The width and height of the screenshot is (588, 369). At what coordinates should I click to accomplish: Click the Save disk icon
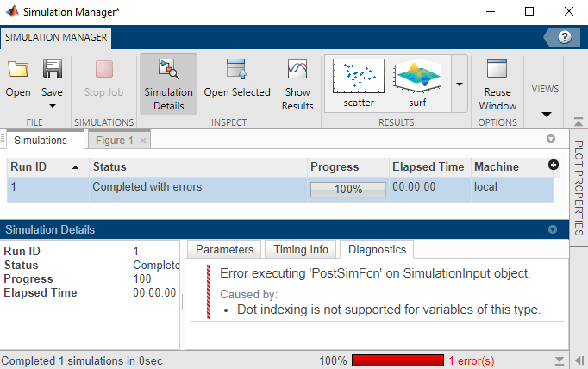(x=52, y=70)
